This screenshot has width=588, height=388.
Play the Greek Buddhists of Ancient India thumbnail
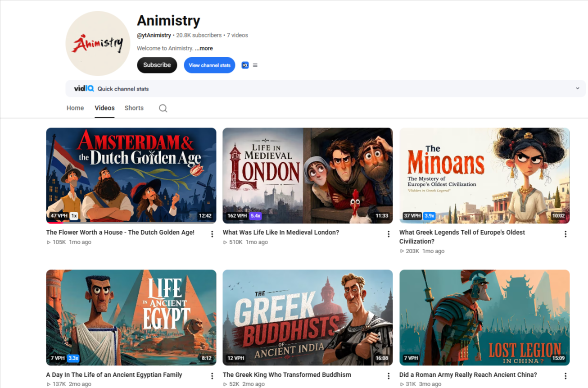point(308,318)
